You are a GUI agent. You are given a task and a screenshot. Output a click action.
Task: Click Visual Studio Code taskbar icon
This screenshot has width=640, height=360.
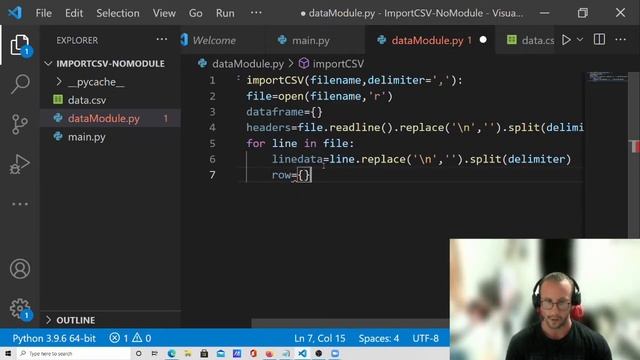tap(302, 353)
